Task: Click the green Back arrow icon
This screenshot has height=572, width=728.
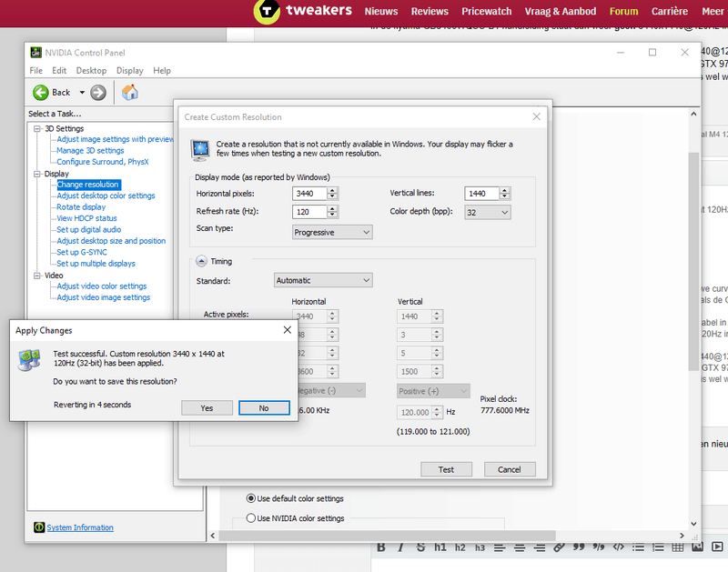Action: point(41,93)
